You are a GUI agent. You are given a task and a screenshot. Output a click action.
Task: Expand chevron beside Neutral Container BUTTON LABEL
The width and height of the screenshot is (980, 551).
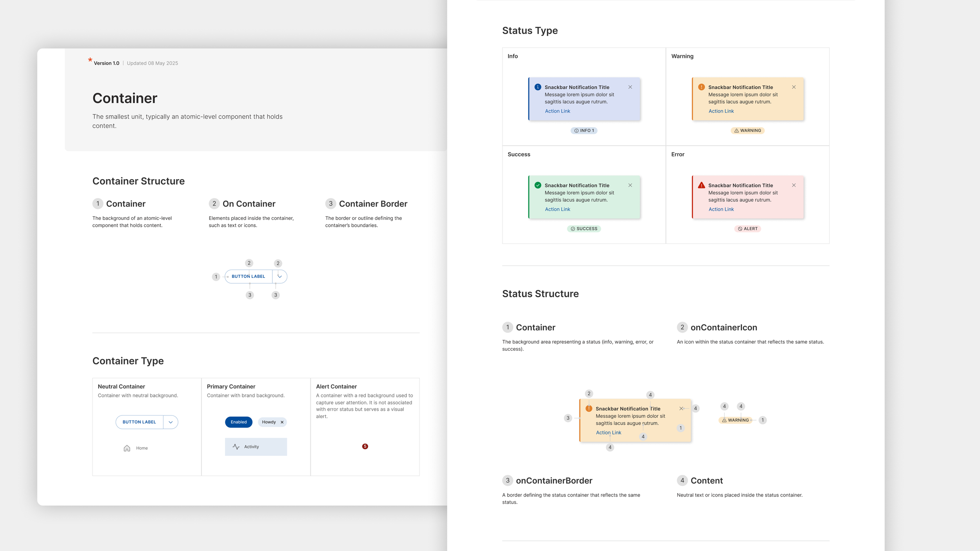171,422
